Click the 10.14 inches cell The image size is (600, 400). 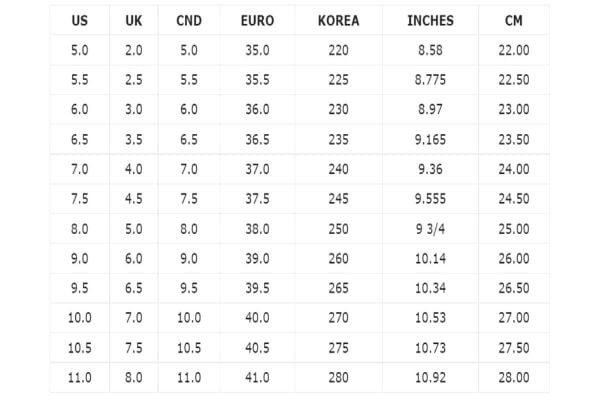pyautogui.click(x=430, y=259)
